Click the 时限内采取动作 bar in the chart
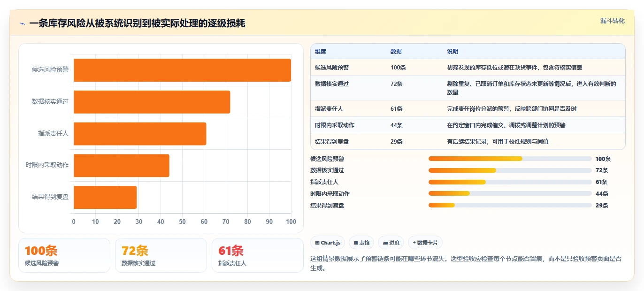644x291 pixels. 122,165
